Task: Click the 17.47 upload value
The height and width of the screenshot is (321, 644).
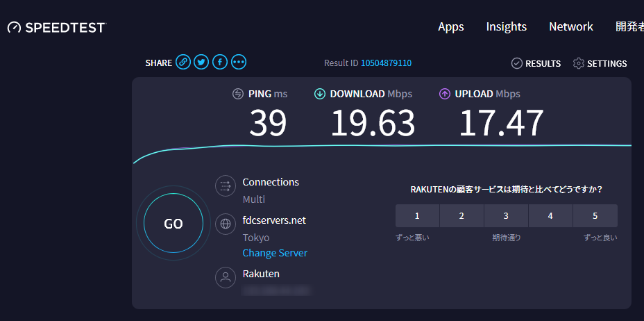Action: (502, 123)
